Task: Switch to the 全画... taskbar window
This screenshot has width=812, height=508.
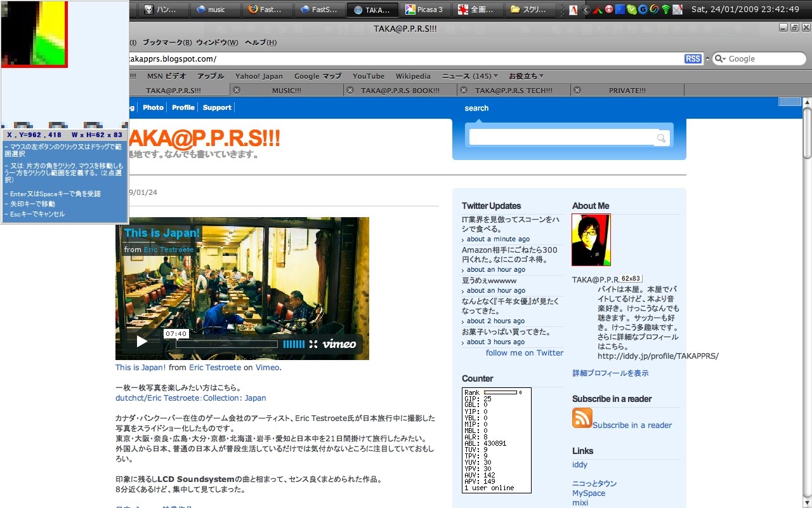Action: (x=478, y=10)
